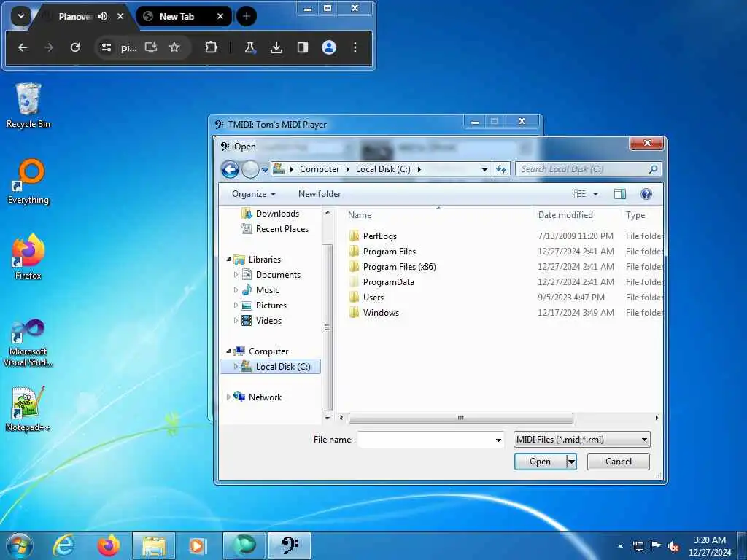Open Chrome's three-dot menu
The image size is (747, 560).
pos(355,47)
